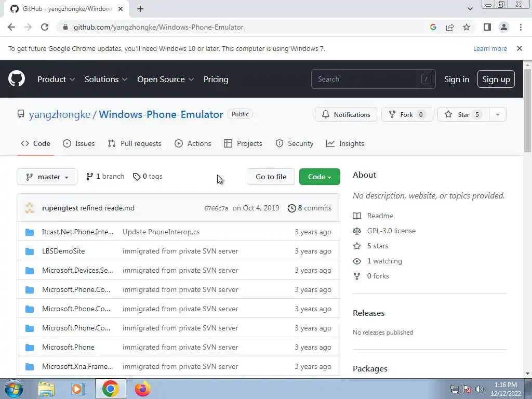Switch to the Security tab
Screen dimensions: 532x399
(295, 143)
